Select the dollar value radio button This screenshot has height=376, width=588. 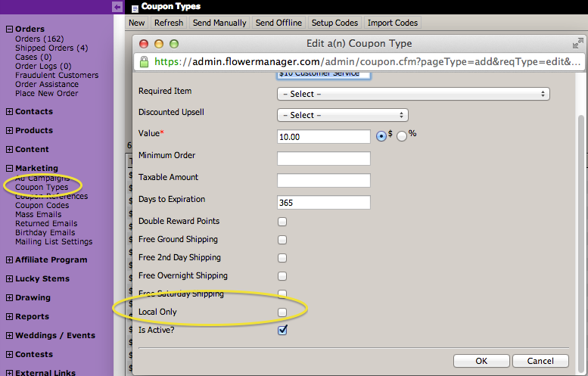pyautogui.click(x=381, y=136)
